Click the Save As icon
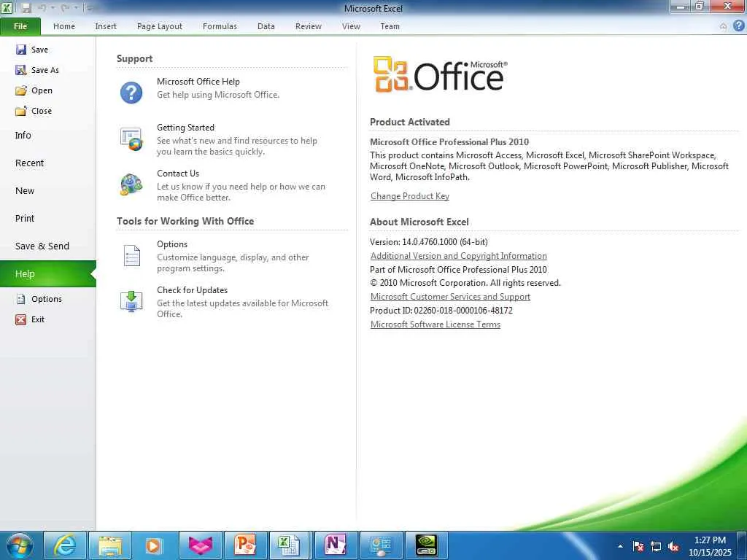 pyautogui.click(x=21, y=70)
